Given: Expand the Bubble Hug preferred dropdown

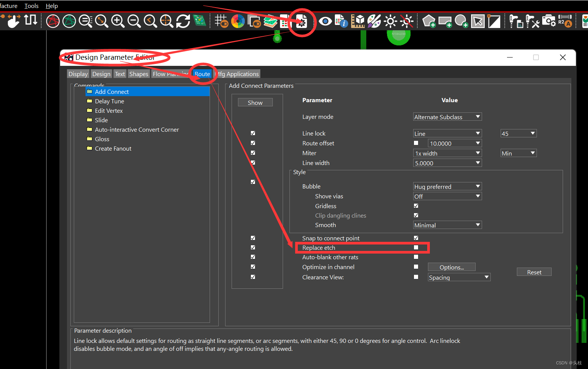Looking at the screenshot, I should coord(447,187).
